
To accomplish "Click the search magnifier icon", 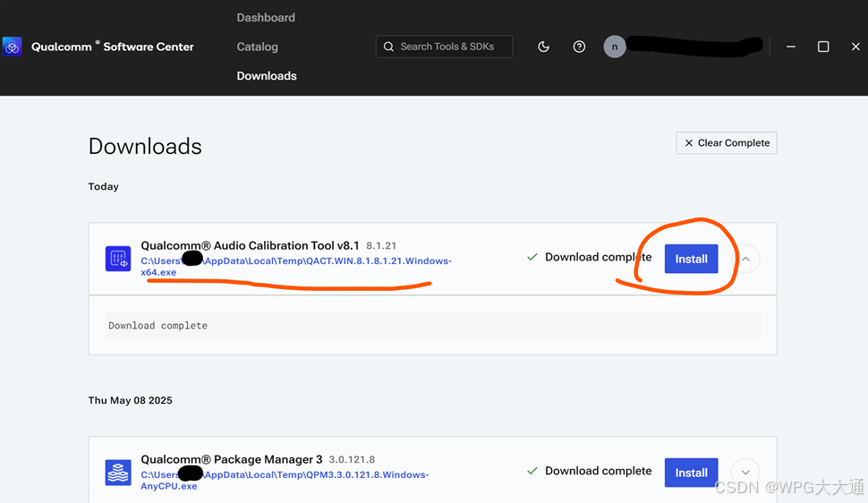I will (388, 47).
